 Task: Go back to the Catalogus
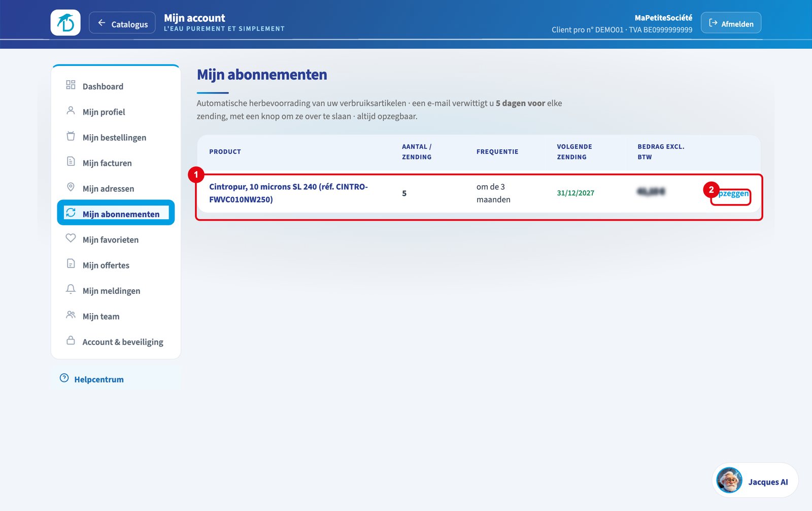[x=122, y=23]
